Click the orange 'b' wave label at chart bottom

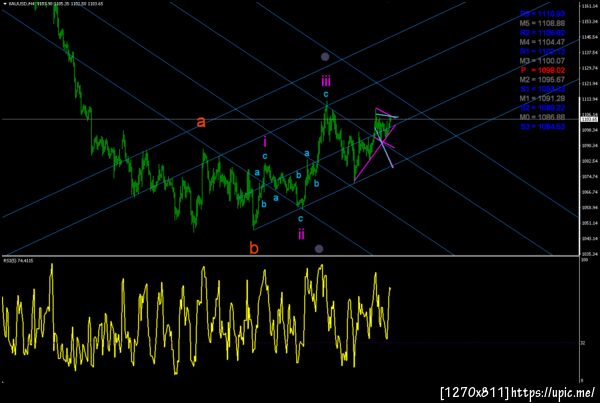(x=254, y=248)
